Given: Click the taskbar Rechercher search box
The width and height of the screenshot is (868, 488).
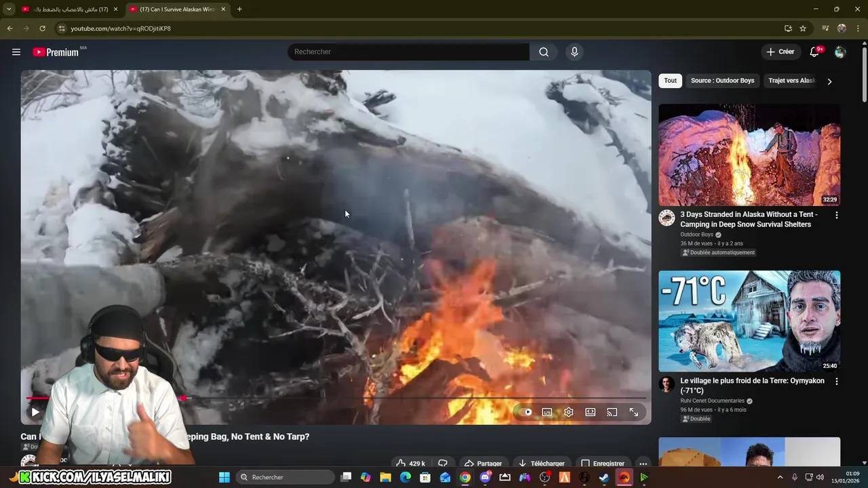Looking at the screenshot, I should click(x=285, y=477).
